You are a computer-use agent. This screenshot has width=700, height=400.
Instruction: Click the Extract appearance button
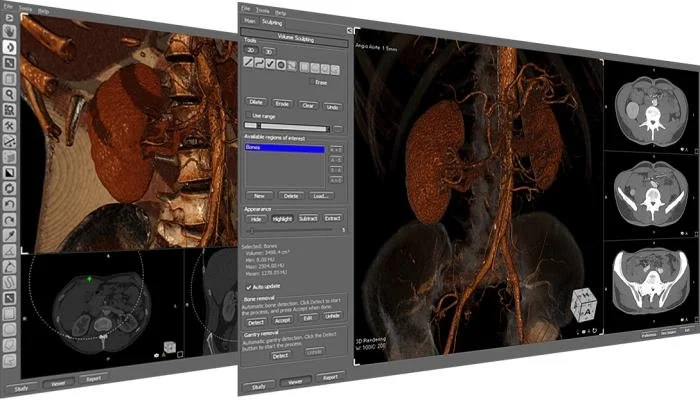333,218
